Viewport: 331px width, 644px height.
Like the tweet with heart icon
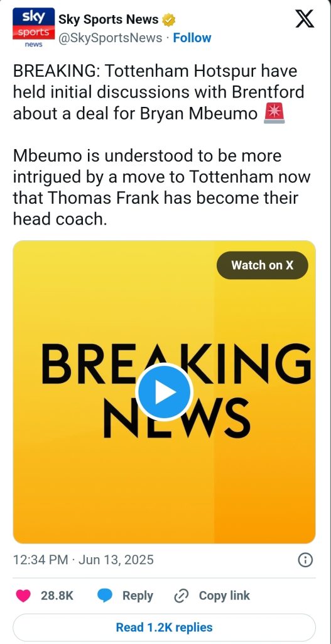pyautogui.click(x=23, y=596)
